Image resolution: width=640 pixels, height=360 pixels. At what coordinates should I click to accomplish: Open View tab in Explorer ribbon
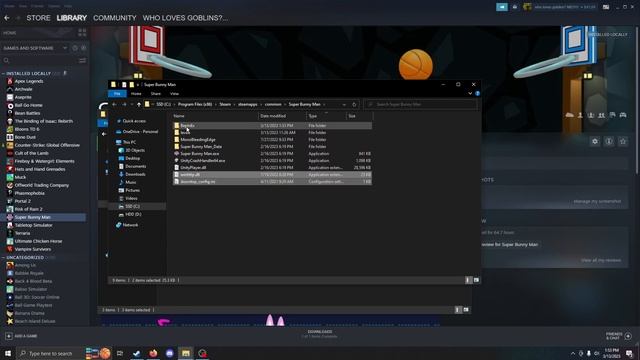pyautogui.click(x=174, y=93)
